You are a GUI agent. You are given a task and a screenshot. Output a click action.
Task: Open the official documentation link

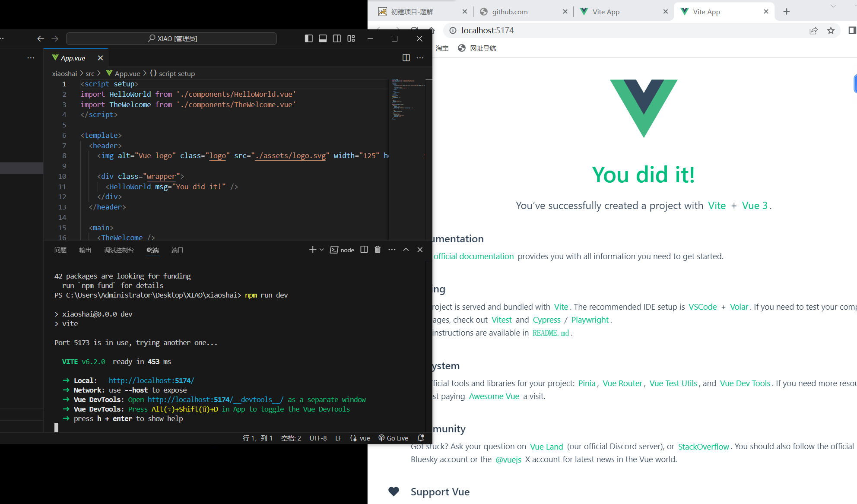pos(473,256)
